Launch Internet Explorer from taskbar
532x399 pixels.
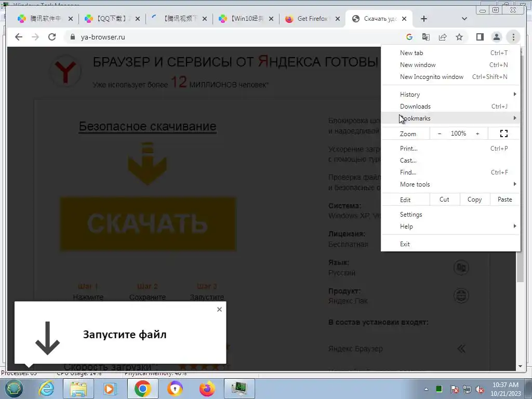click(x=46, y=389)
